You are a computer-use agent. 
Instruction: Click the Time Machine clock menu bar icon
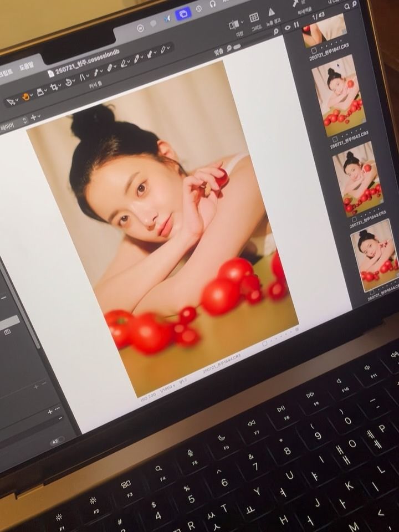click(x=199, y=8)
